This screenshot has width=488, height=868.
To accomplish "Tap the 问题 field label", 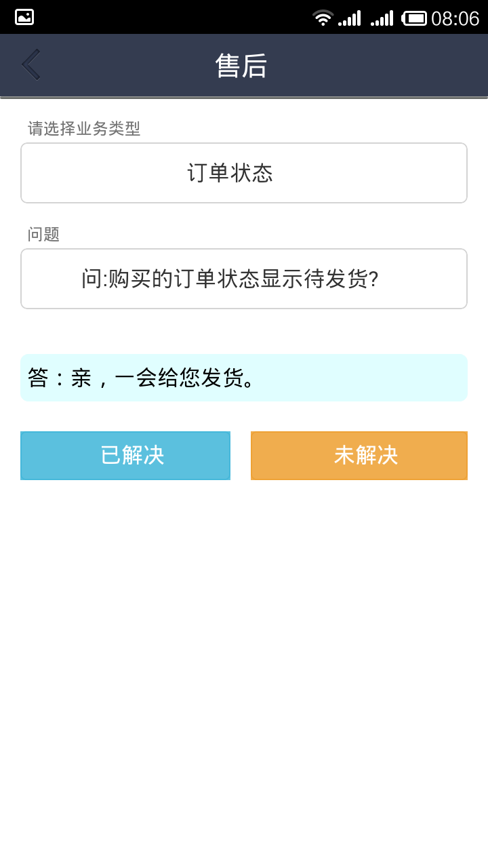I will click(43, 234).
